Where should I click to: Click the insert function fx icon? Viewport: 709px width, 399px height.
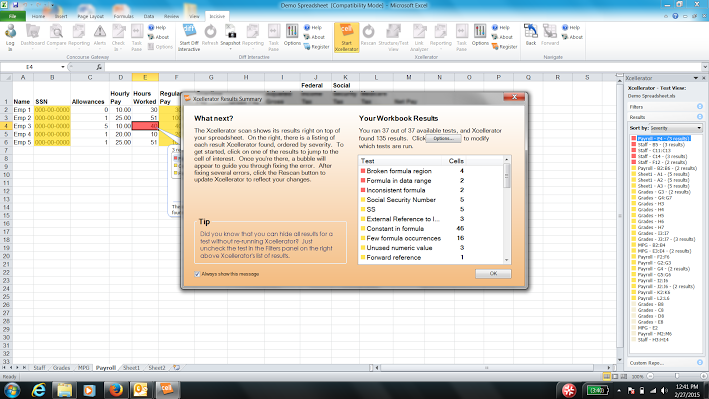pyautogui.click(x=99, y=67)
